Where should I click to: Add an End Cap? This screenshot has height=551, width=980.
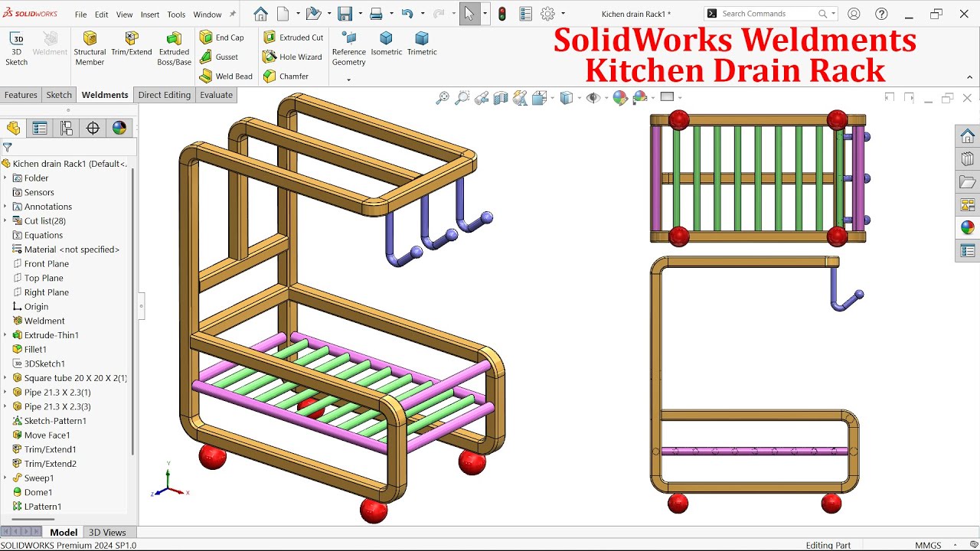click(221, 37)
